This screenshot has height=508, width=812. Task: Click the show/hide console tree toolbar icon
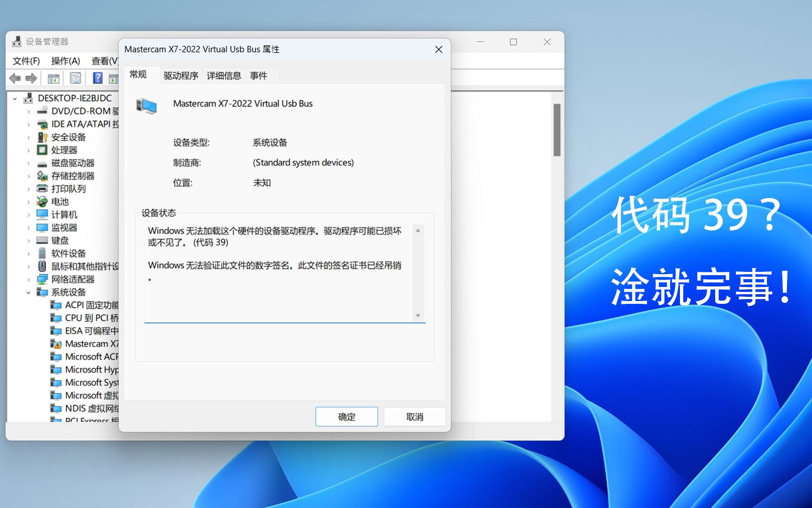53,78
